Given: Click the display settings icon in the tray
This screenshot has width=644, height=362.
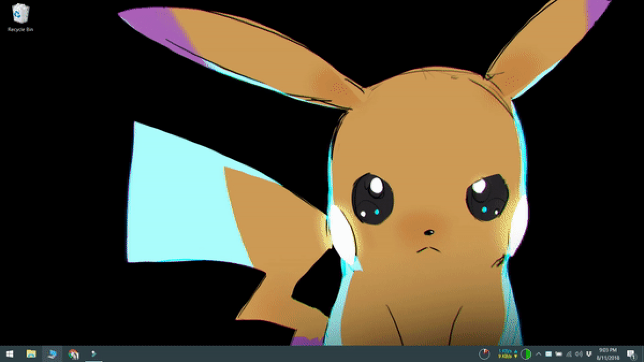Looking at the screenshot, I should (x=548, y=354).
